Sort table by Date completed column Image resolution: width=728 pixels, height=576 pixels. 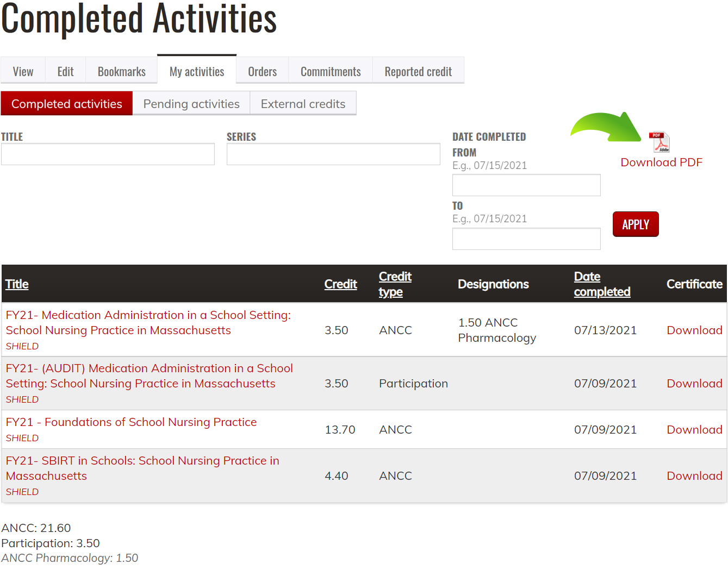(x=601, y=284)
